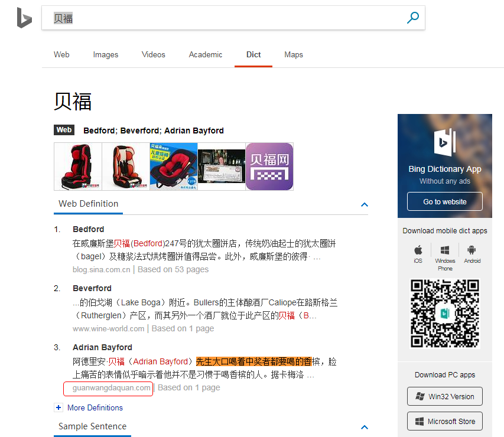The height and width of the screenshot is (437, 504).
Task: Click the Bing Dictionary App logo
Action: 445,142
